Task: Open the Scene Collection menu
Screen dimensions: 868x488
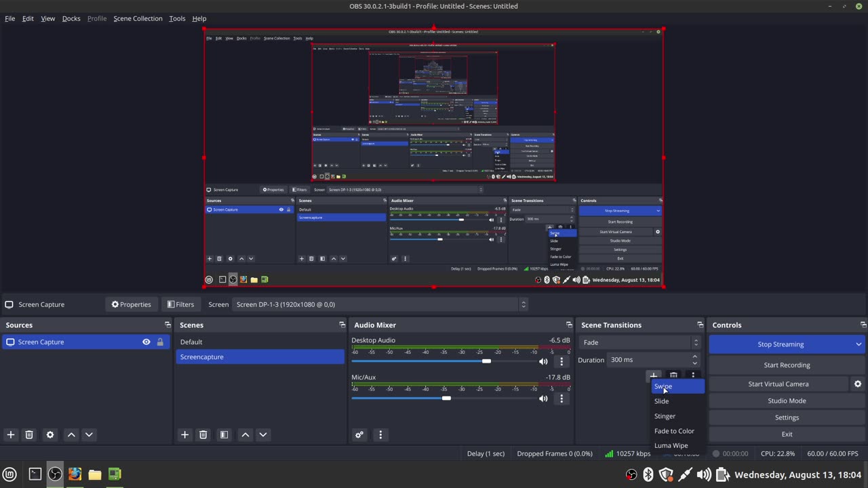Action: [138, 18]
